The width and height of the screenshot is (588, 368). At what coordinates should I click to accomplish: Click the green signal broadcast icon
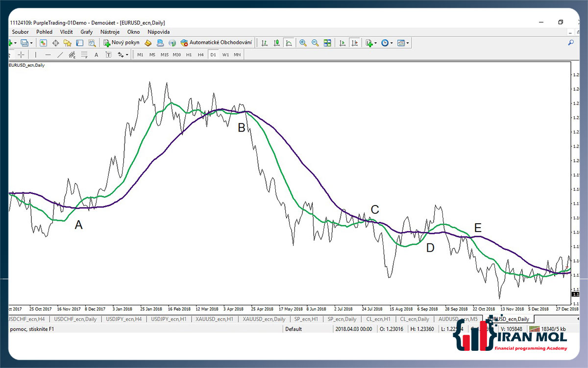pos(172,43)
